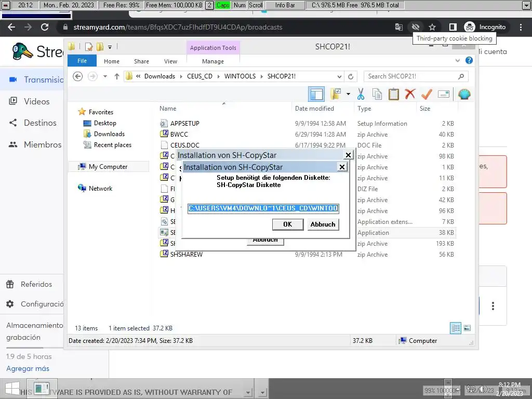Select WINTOOLS in the breadcrumb path
Image resolution: width=532 pixels, height=399 pixels.
coord(240,76)
